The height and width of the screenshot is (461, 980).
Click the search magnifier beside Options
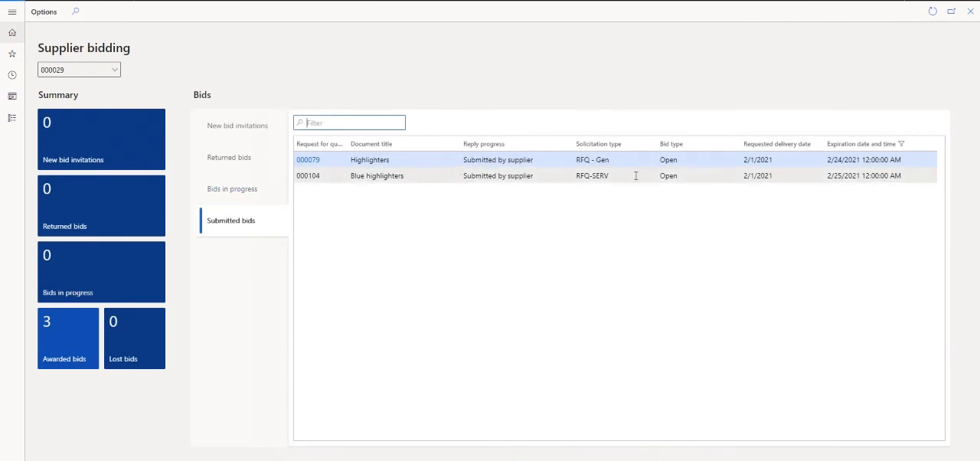pyautogui.click(x=75, y=11)
